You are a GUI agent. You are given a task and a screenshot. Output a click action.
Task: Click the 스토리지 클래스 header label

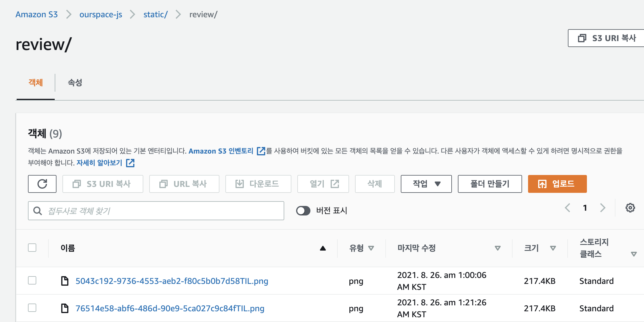[x=594, y=248]
